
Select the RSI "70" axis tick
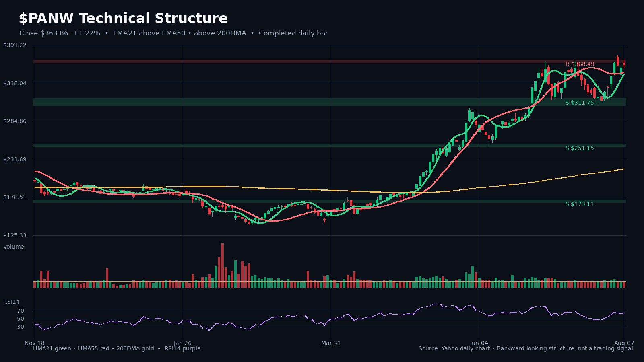click(21, 311)
